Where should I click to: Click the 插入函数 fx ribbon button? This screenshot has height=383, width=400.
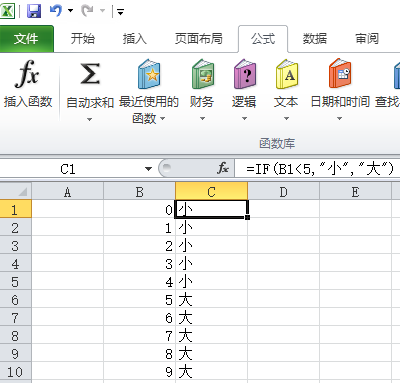tap(28, 84)
